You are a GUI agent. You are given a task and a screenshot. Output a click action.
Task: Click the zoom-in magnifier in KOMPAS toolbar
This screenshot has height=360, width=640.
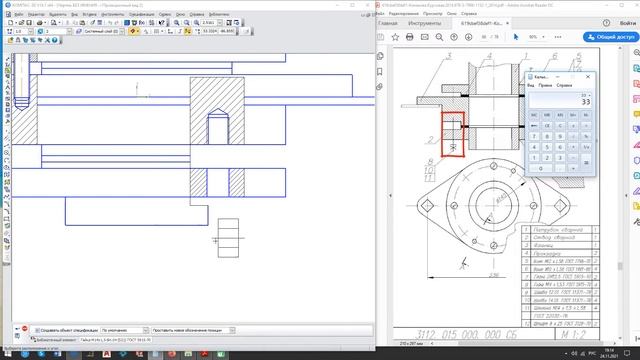[x=177, y=23]
